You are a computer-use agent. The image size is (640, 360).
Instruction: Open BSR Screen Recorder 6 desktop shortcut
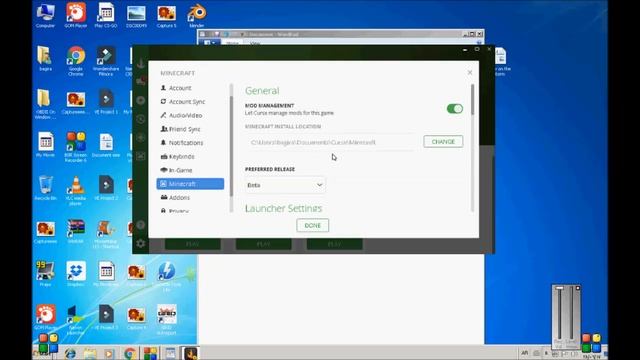[x=76, y=147]
